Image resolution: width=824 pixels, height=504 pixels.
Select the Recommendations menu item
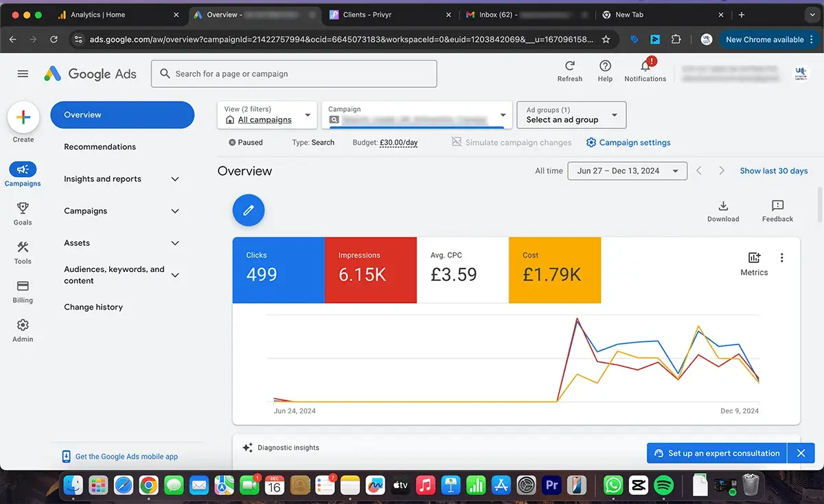100,147
